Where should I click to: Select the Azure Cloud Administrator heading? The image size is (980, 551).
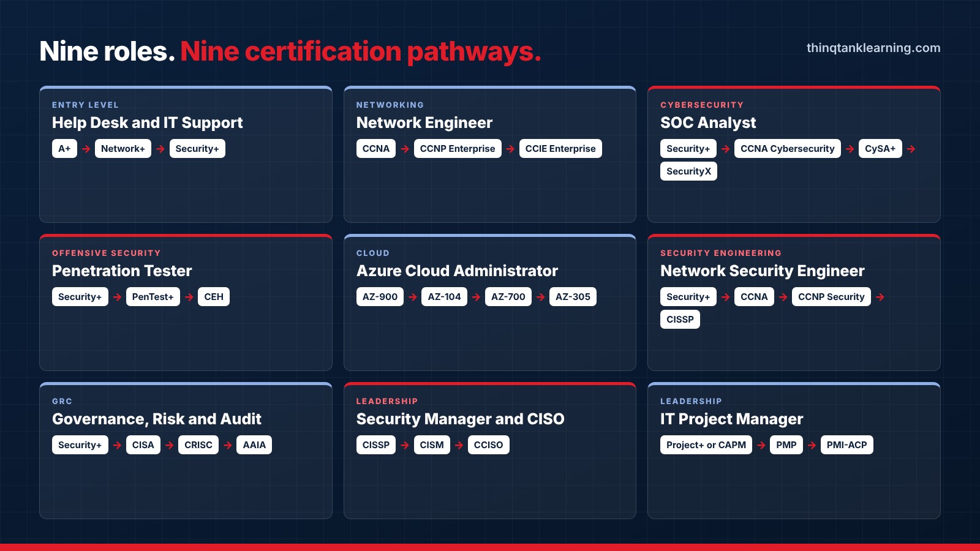(x=457, y=271)
